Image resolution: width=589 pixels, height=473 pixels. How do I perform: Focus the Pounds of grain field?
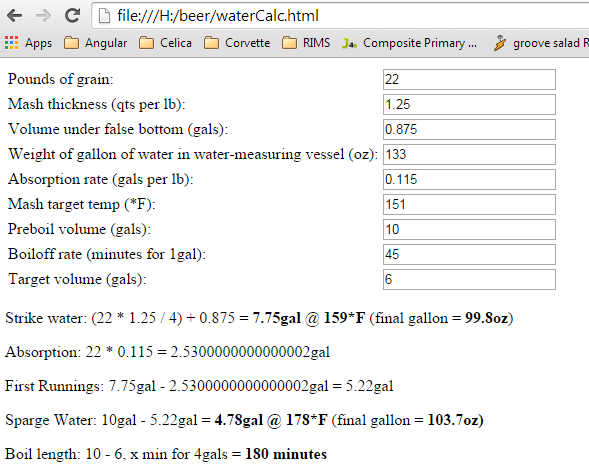[469, 79]
